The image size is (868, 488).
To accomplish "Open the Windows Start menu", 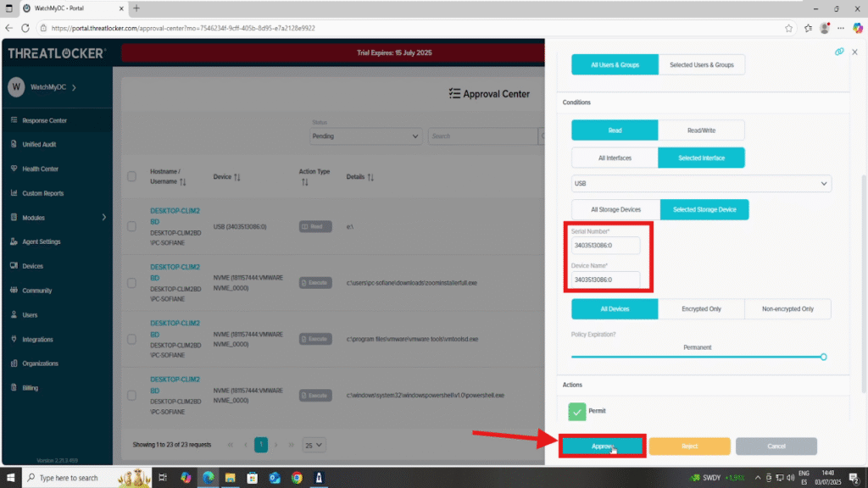I will 10,478.
